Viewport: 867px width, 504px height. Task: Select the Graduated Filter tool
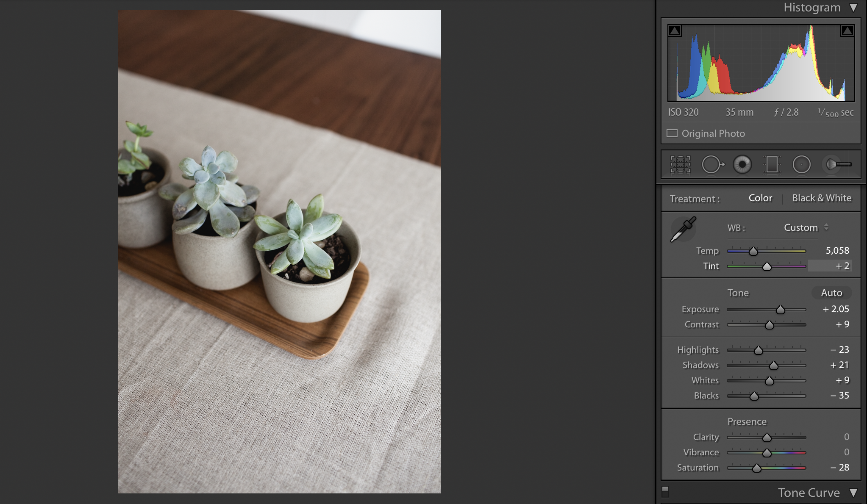point(772,165)
